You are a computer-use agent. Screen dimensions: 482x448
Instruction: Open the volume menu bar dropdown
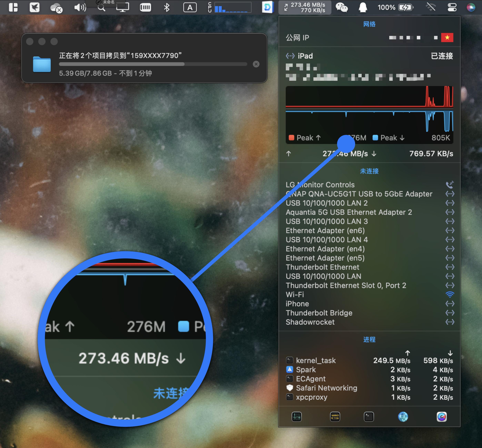[80, 7]
